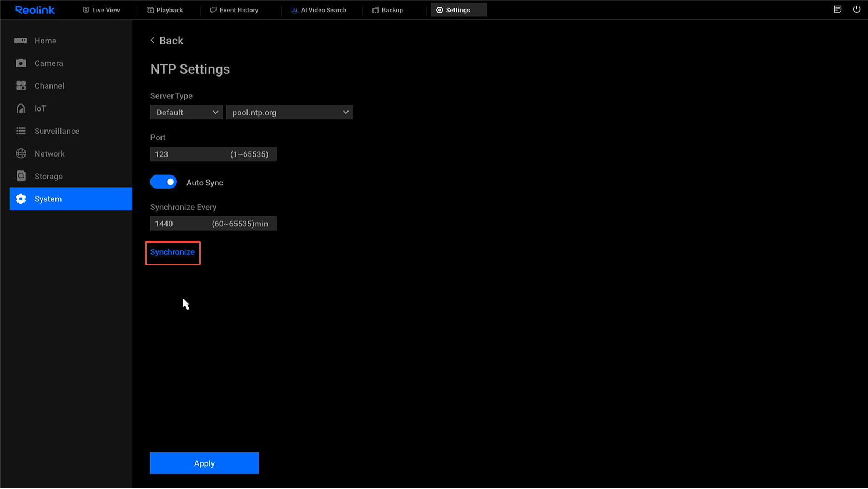Image resolution: width=868 pixels, height=489 pixels.
Task: Expand the Default server type dropdown
Action: tap(186, 113)
